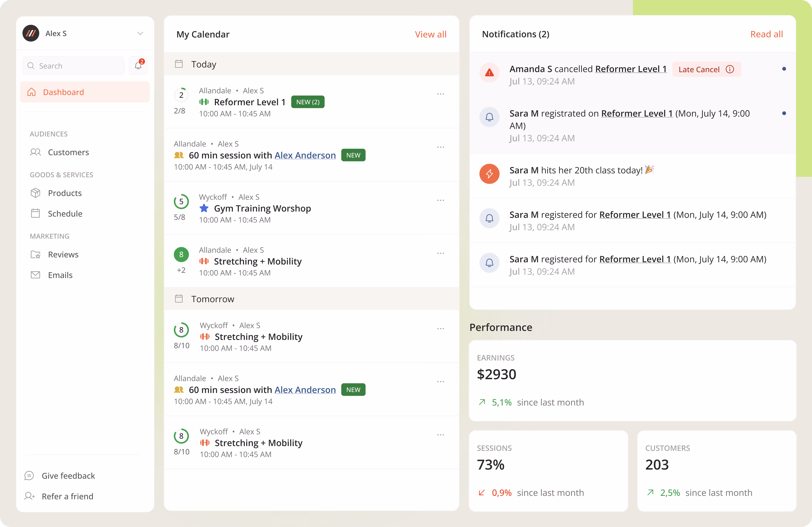Click unread dot on Sara M registrated notification
The image size is (812, 527).
pos(784,113)
